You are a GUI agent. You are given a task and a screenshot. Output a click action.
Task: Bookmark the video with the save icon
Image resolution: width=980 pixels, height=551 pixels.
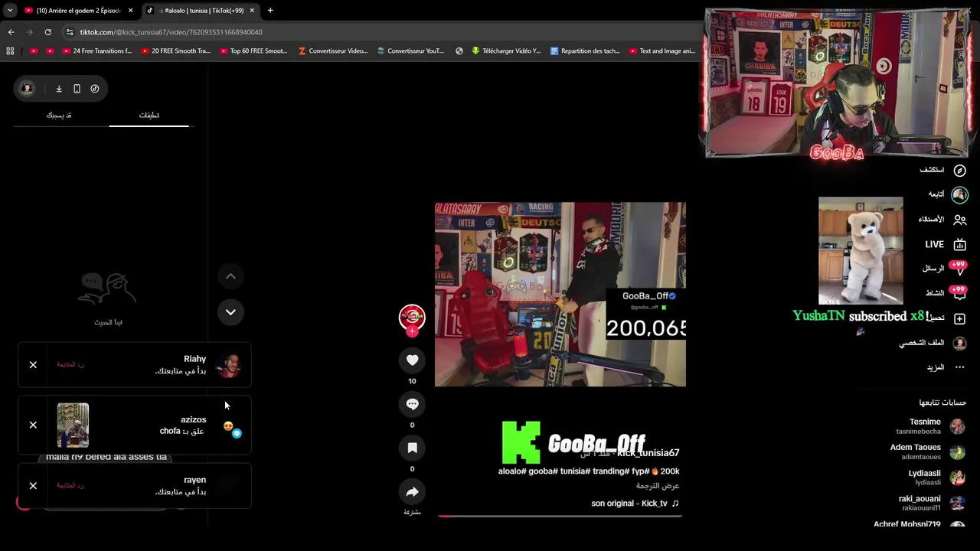pyautogui.click(x=412, y=448)
